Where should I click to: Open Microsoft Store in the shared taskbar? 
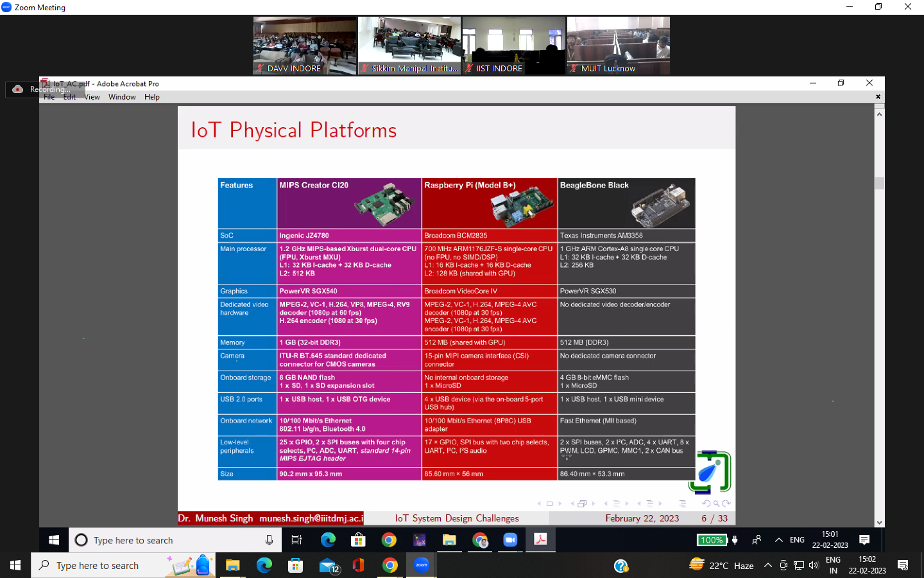[358, 540]
